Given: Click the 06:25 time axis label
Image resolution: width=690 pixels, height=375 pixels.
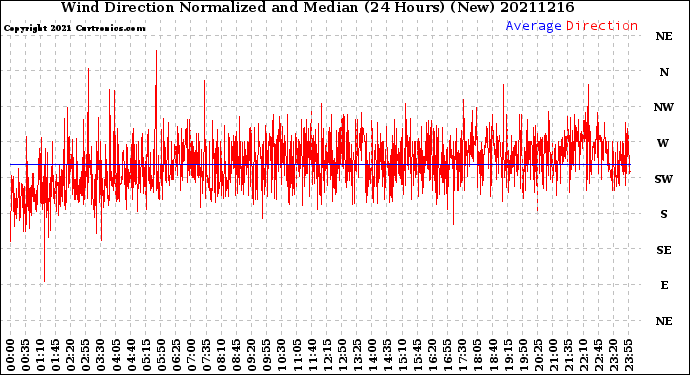Looking at the screenshot, I should 176,355.
